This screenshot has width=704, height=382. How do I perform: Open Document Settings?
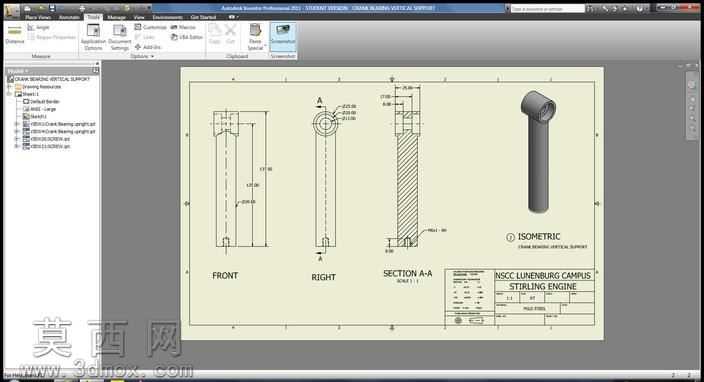pyautogui.click(x=119, y=37)
